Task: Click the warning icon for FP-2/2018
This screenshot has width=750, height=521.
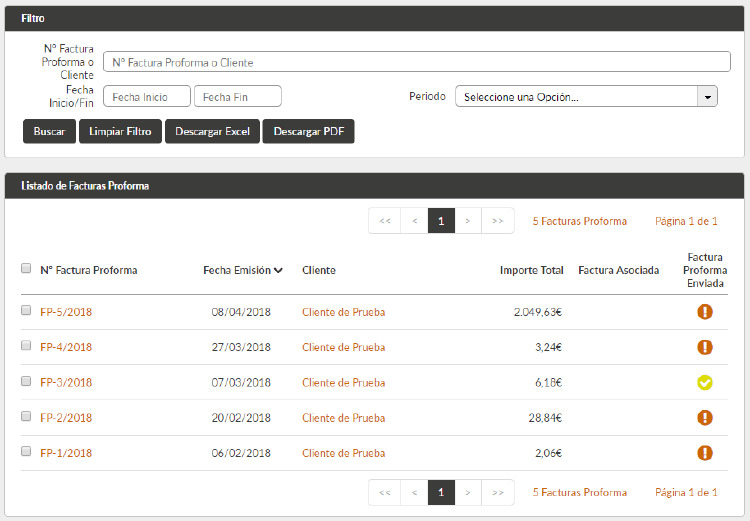Action: coord(705,417)
